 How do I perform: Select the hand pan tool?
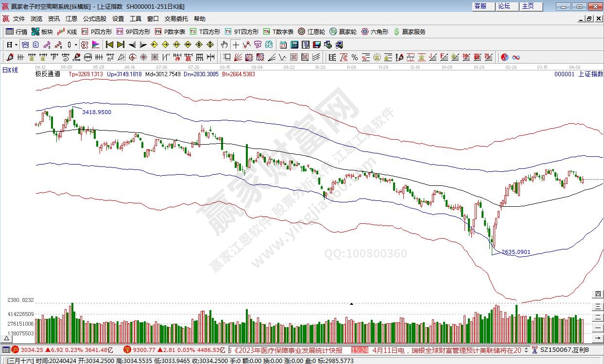pos(224,45)
